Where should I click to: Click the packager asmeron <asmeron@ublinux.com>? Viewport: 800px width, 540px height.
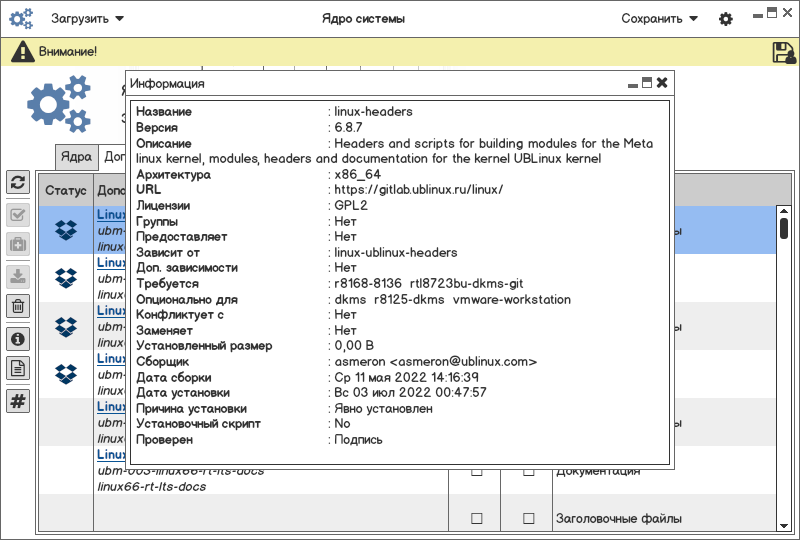[435, 361]
